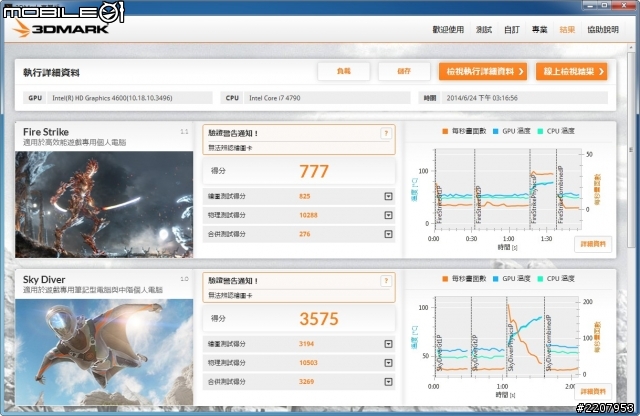Open the Fire Strike chart's 詳細資料 button
Screen dimensions: 640x416
click(593, 244)
